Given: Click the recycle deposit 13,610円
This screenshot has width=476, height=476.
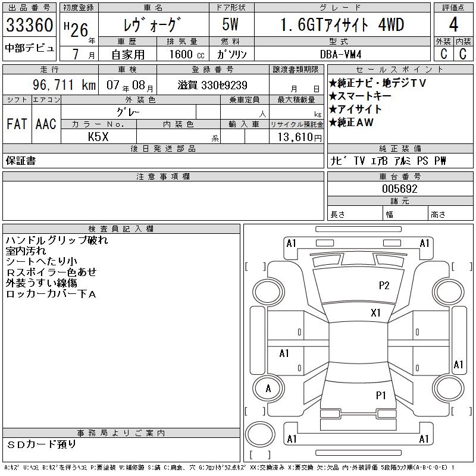Looking at the screenshot, I should [x=299, y=137].
